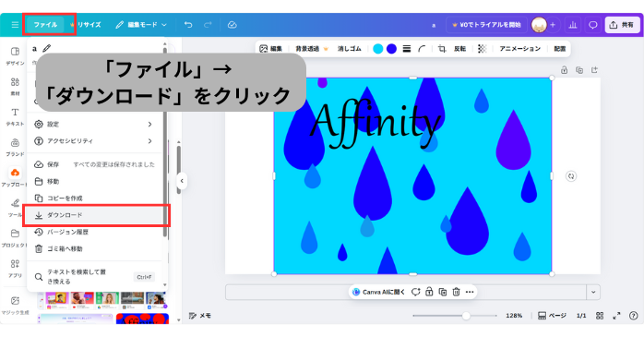Click 保存 in the file menu

[x=93, y=164]
